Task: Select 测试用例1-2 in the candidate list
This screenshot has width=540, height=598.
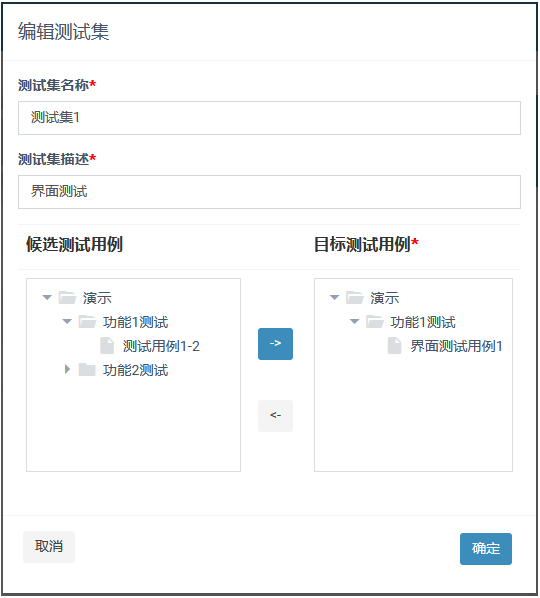Action: pyautogui.click(x=161, y=346)
